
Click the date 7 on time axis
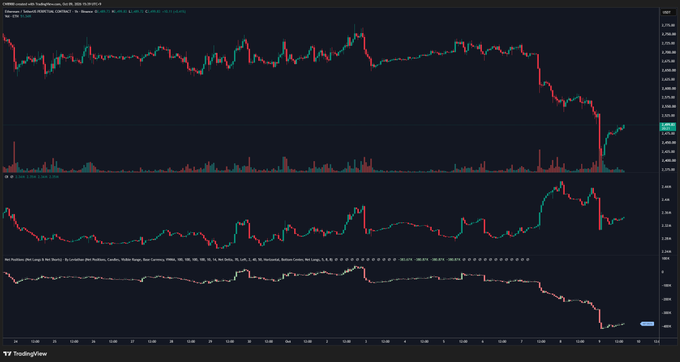point(521,342)
